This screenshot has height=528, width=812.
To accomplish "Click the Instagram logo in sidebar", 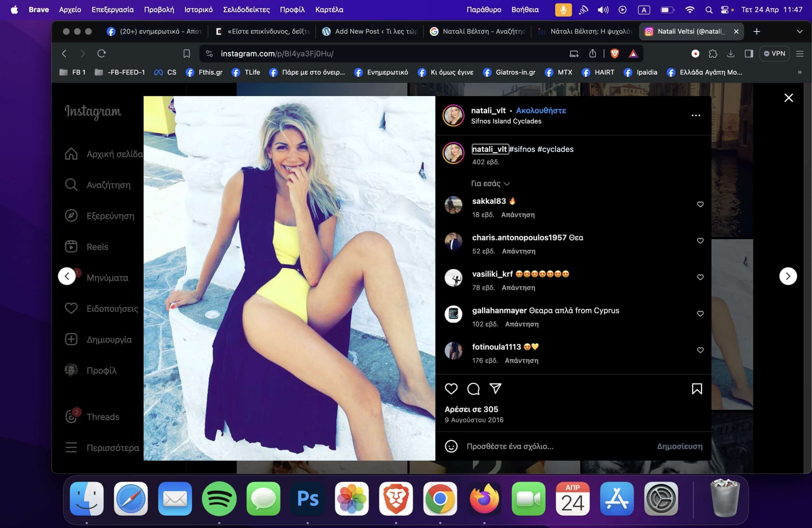I will [x=93, y=112].
